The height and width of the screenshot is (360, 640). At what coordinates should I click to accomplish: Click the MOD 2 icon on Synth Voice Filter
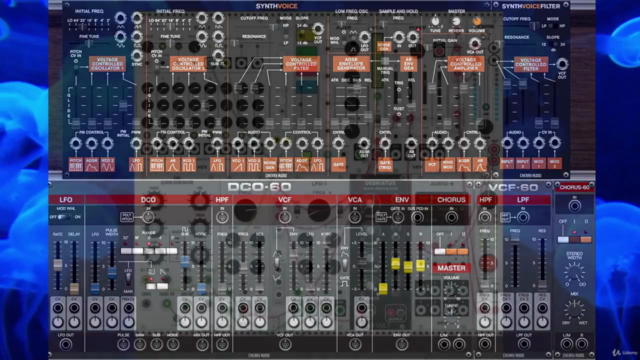tap(554, 164)
